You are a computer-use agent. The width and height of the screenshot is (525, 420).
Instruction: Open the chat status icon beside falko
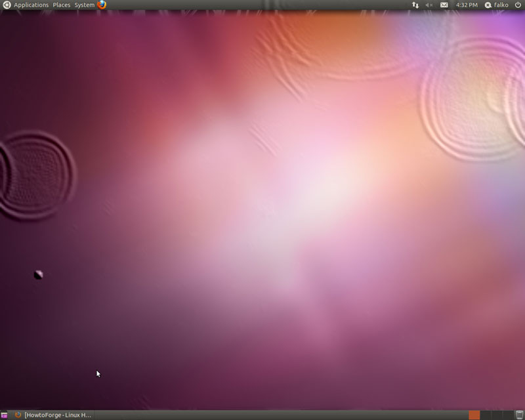(x=488, y=5)
